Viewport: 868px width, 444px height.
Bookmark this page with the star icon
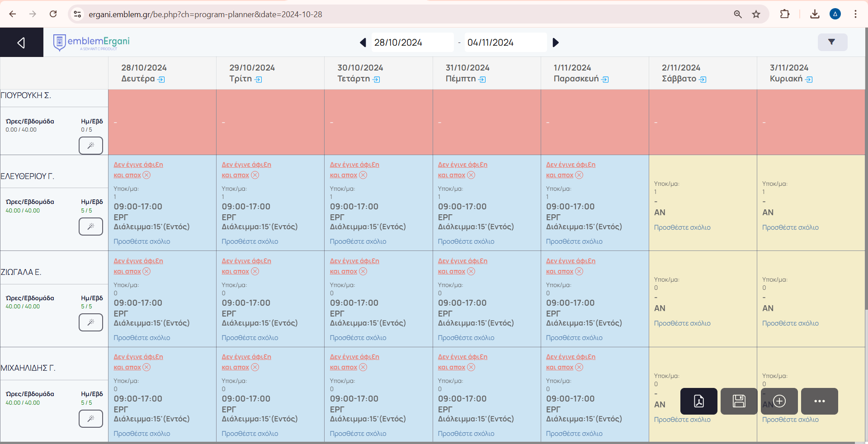coord(756,14)
